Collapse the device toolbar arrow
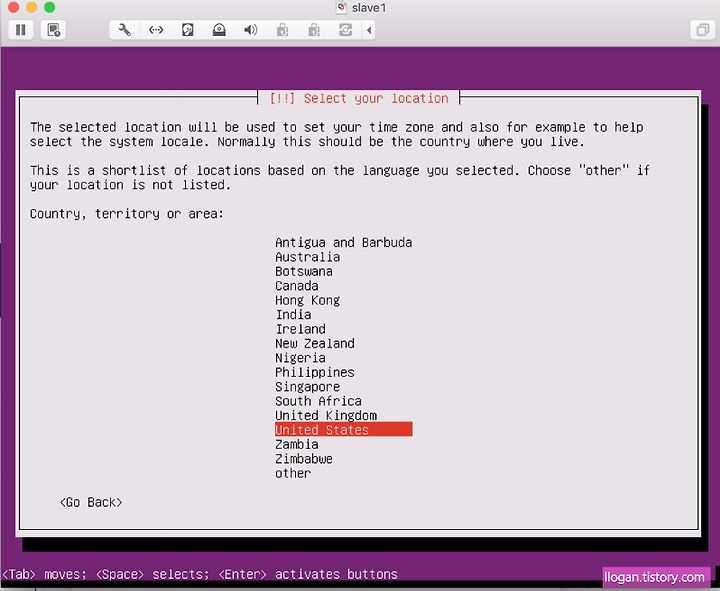The image size is (720, 591). (x=369, y=30)
